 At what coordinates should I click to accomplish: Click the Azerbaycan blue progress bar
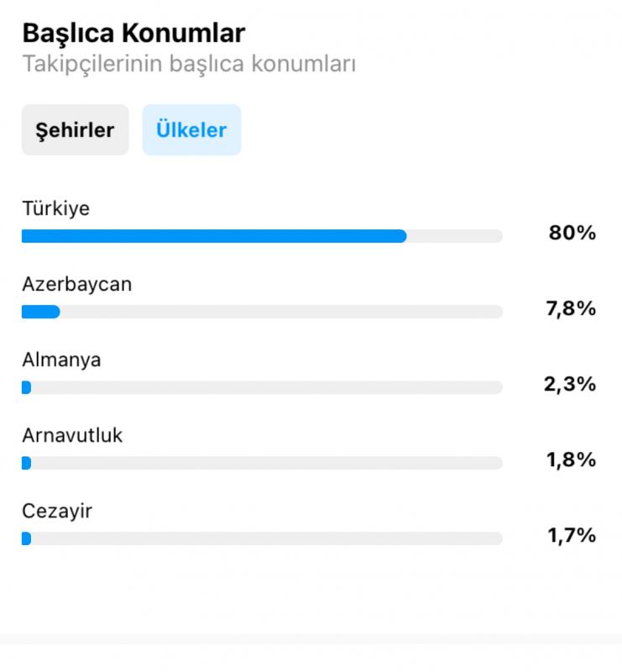click(x=40, y=312)
